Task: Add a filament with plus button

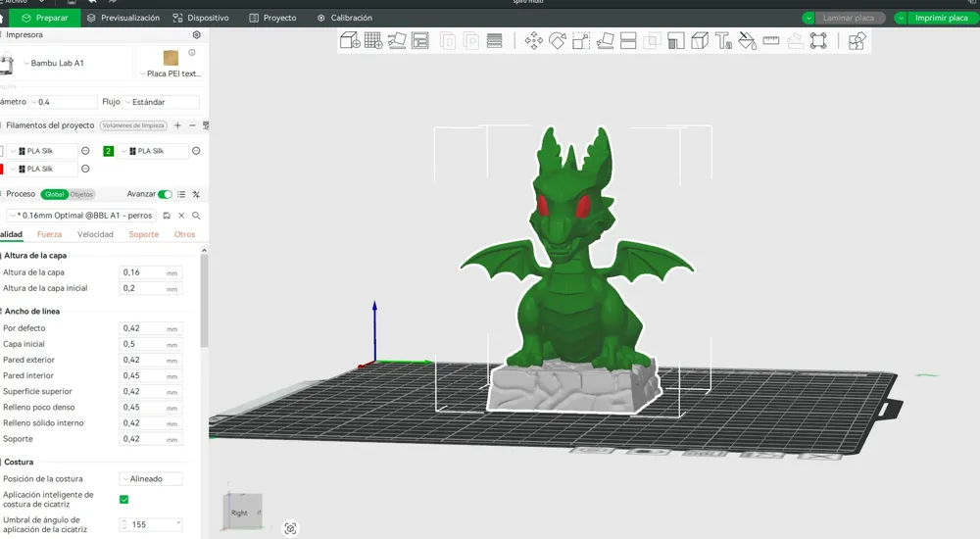Action: 177,125
